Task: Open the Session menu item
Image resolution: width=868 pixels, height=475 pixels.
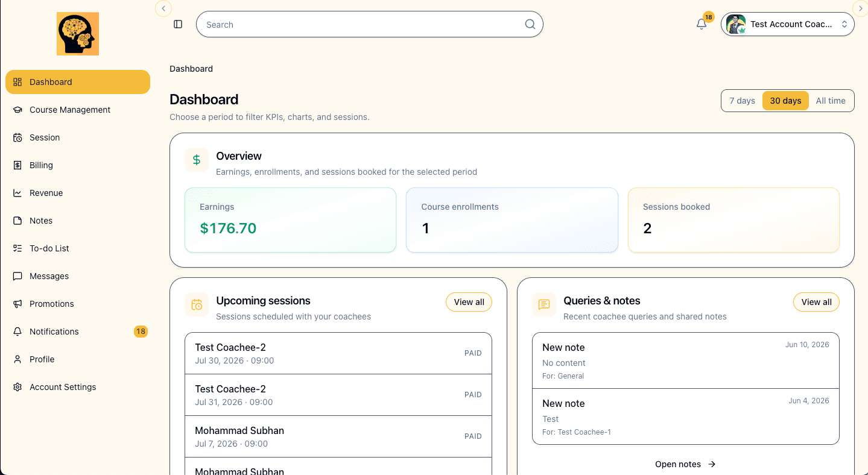Action: [78, 137]
